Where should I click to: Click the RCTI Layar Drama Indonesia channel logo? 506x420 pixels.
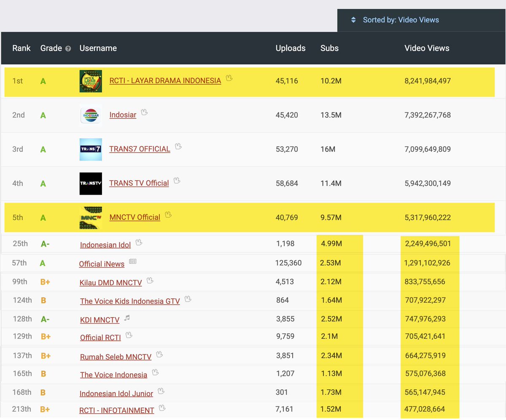point(91,81)
